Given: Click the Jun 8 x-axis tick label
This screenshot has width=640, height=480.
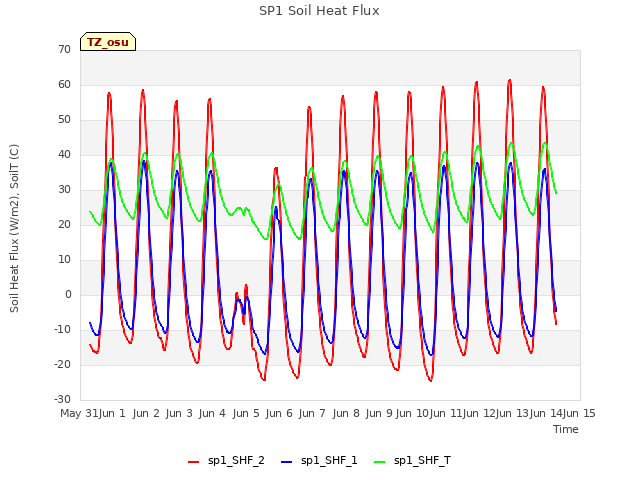Looking at the screenshot, I should 346,413.
